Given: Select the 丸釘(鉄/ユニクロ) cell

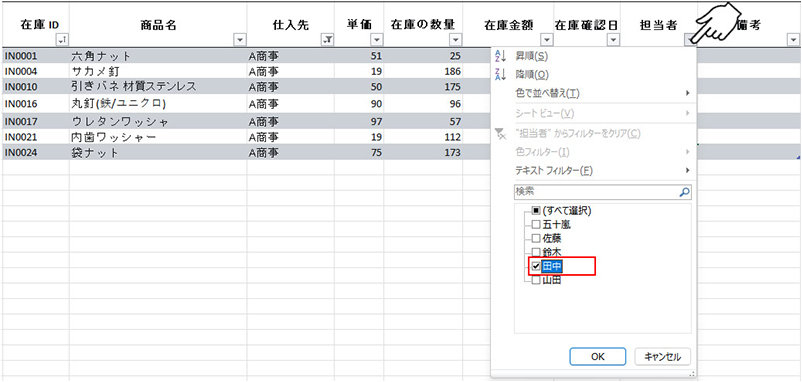Looking at the screenshot, I should coord(158,103).
